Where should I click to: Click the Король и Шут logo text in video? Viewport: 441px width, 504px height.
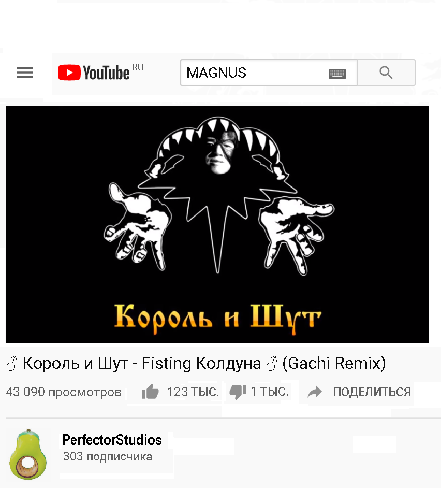pos(218,318)
